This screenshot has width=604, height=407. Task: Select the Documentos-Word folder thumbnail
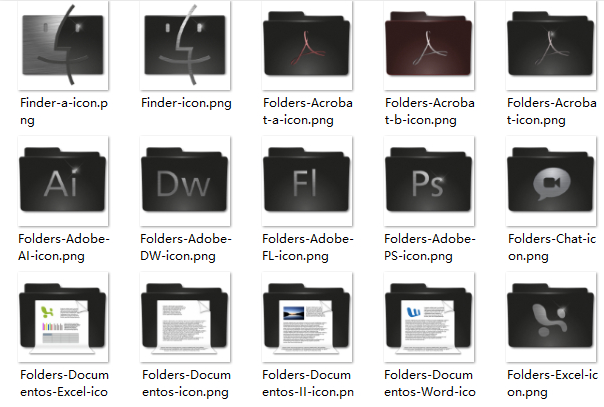(x=429, y=317)
